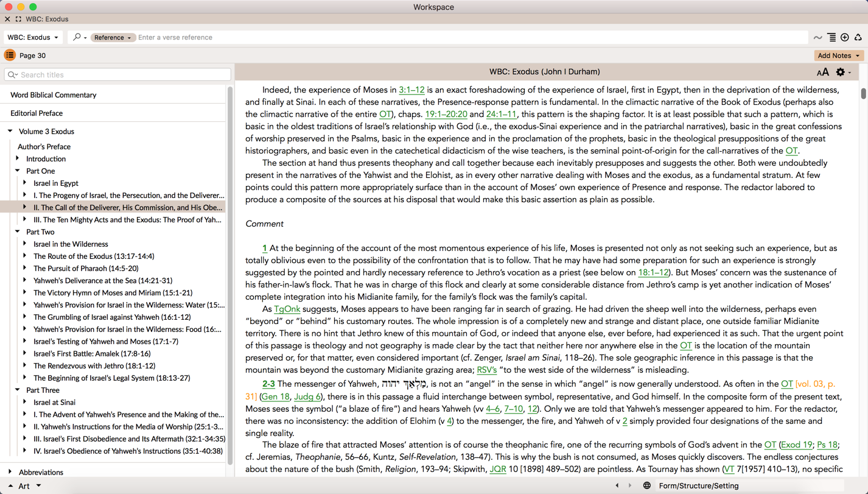Open the WBC: Exodus module dropdown
Viewport: 868px width, 494px height.
[33, 37]
